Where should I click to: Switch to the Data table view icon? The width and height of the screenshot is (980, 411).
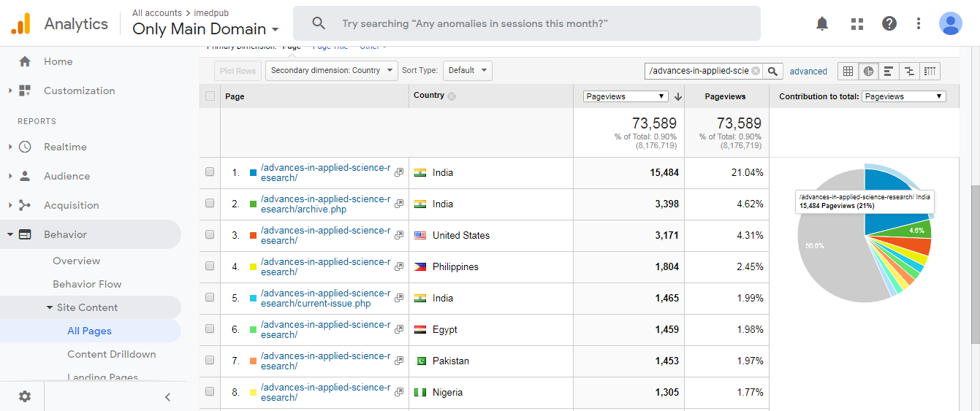pos(848,71)
